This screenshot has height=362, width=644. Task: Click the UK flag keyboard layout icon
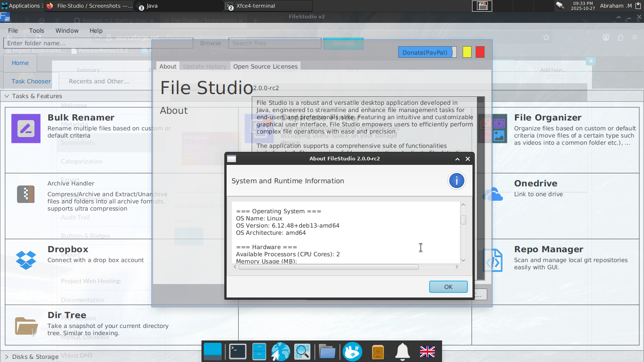(x=427, y=352)
